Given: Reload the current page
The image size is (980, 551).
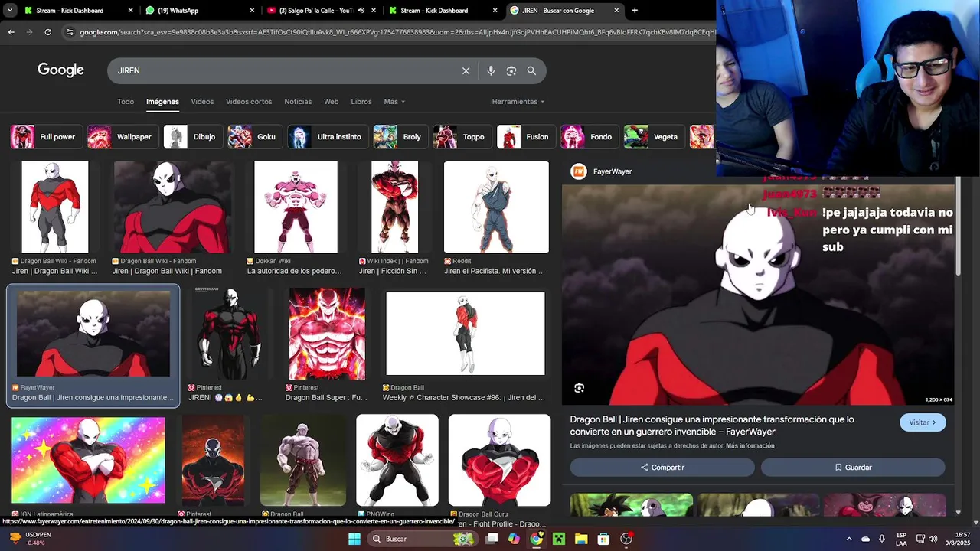Looking at the screenshot, I should (47, 32).
